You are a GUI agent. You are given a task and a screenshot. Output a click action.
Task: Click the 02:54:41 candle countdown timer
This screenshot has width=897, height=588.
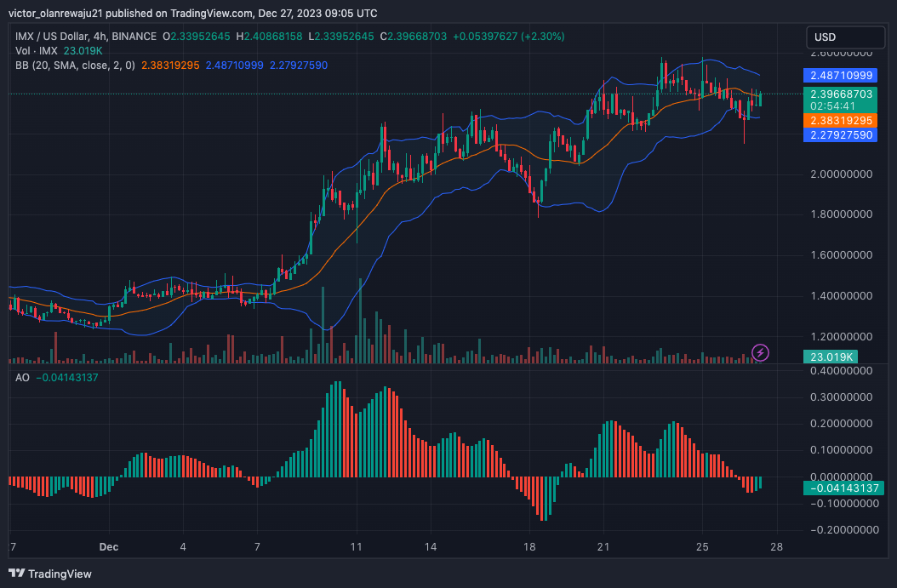tap(833, 106)
